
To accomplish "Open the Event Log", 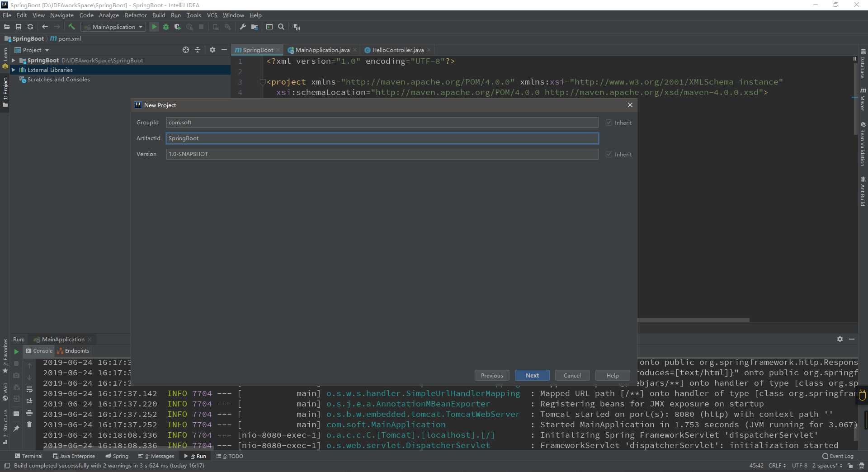I will pos(838,456).
